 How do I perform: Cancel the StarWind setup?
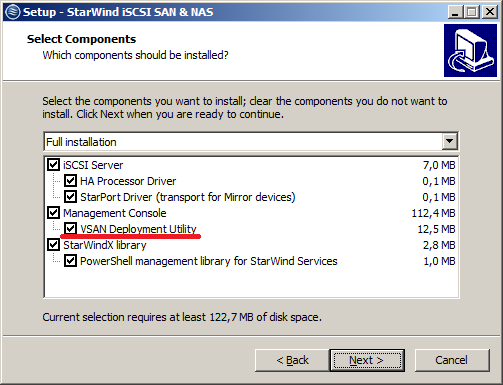(452, 360)
